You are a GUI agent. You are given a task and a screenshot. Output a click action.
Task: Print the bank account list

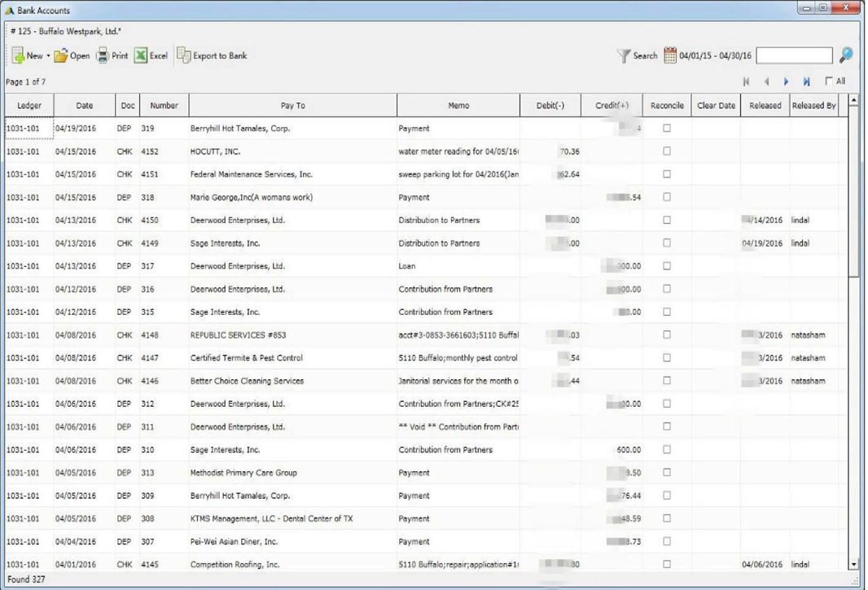(x=103, y=56)
